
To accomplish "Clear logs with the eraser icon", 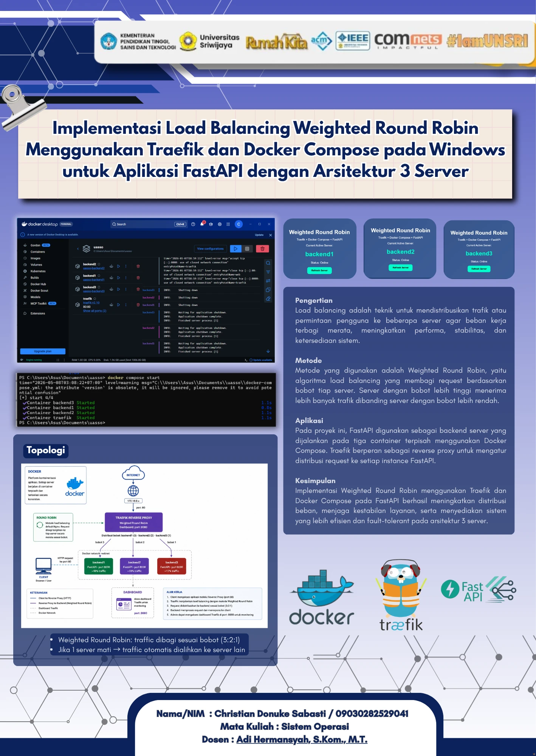I will (268, 299).
